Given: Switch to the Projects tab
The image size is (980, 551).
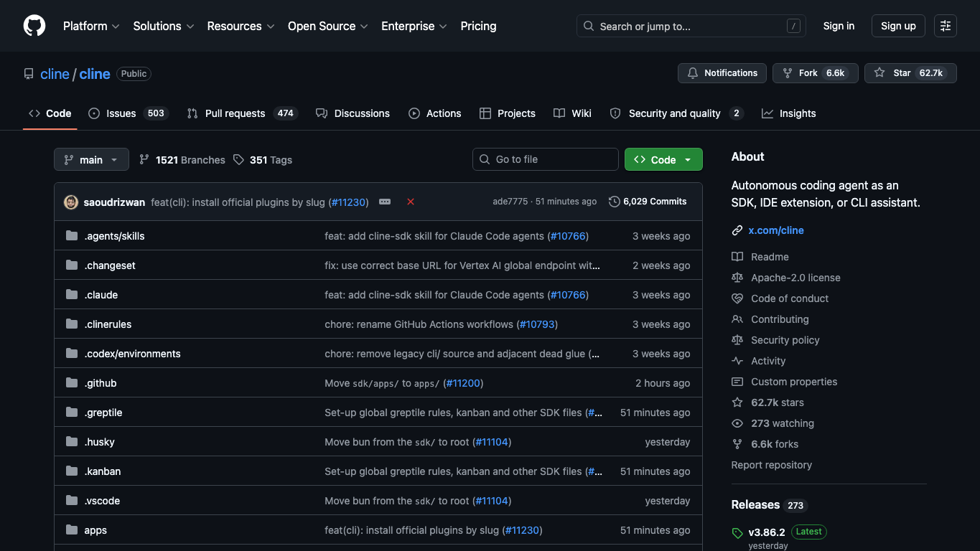Looking at the screenshot, I should point(508,113).
